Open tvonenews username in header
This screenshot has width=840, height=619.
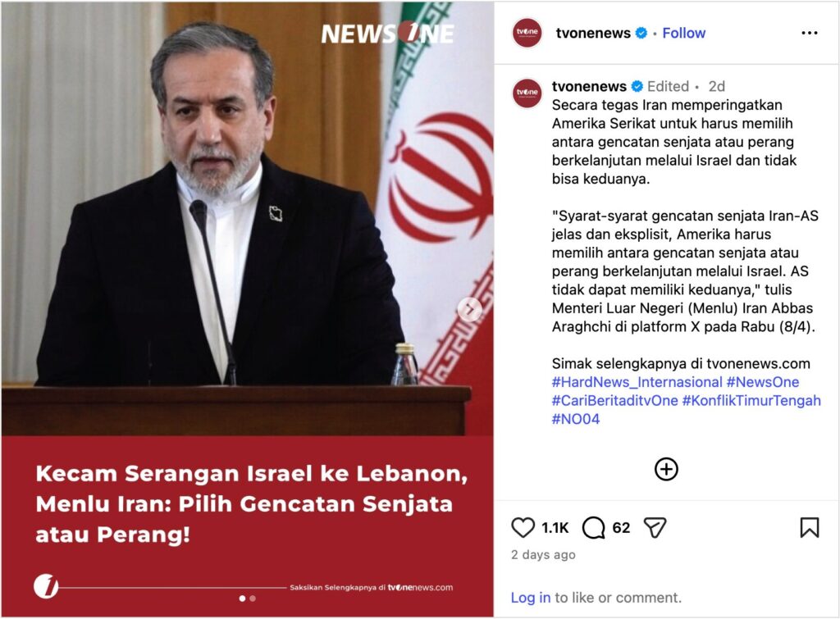coord(593,33)
